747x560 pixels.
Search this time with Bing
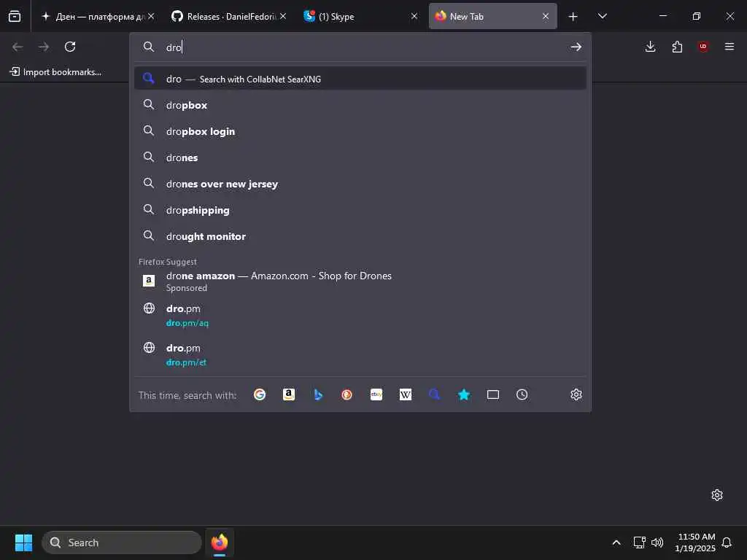(x=318, y=394)
